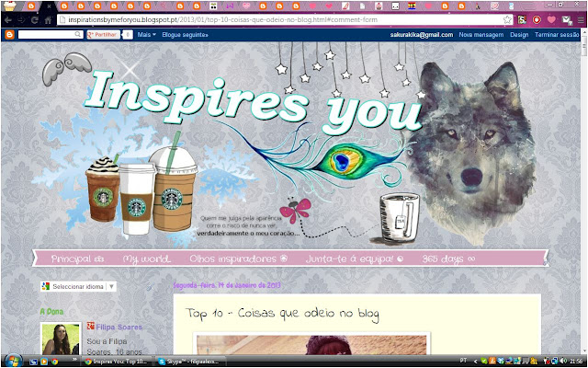588x368 pixels.
Task: Click the PT language indicator in the taskbar
Action: click(463, 361)
